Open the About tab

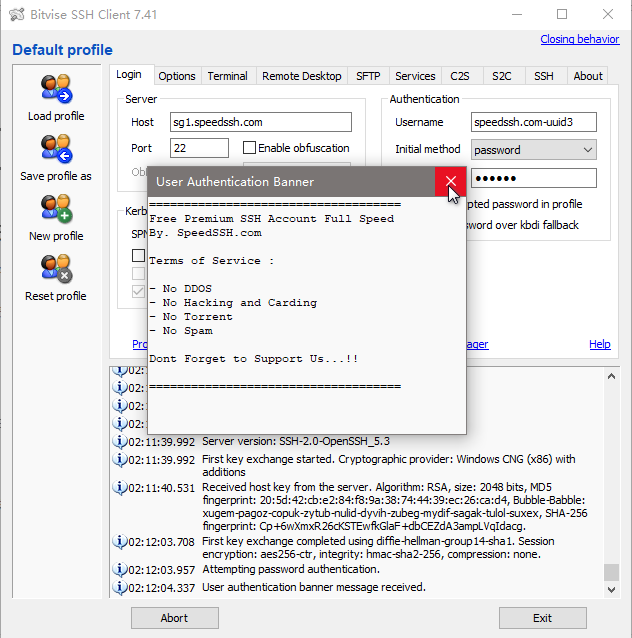588,76
